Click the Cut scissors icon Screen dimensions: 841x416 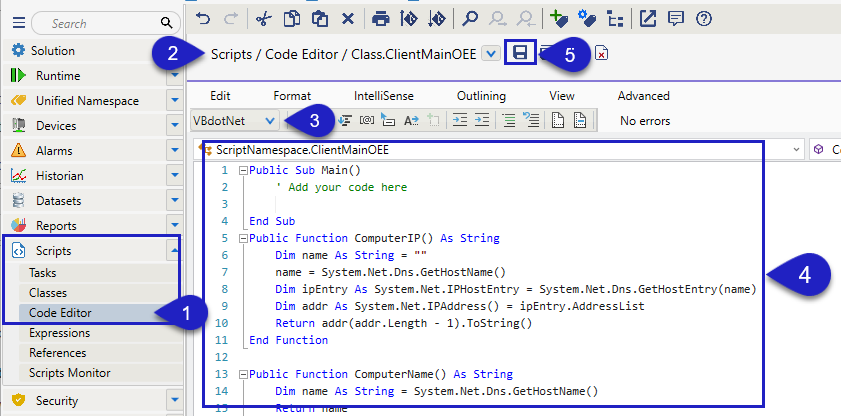[263, 19]
